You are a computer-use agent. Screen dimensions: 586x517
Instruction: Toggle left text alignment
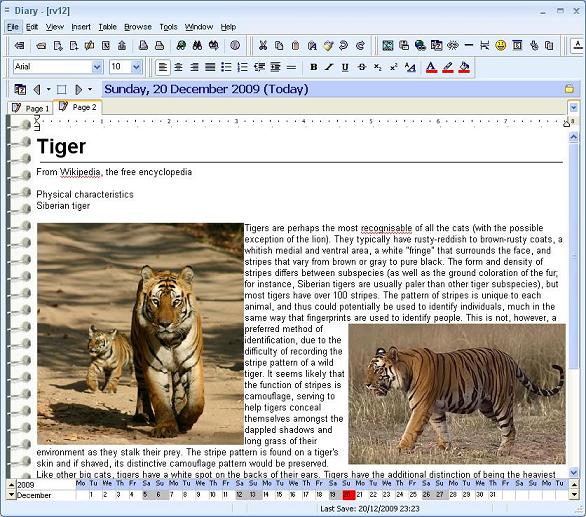point(163,67)
